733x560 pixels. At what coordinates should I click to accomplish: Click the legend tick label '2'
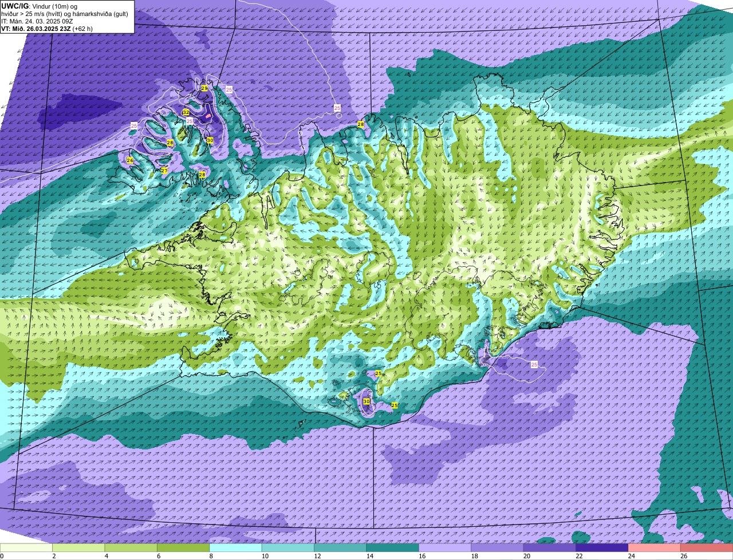[54, 556]
